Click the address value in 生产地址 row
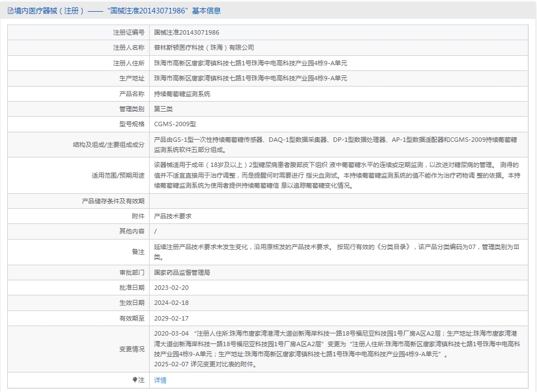Screen dimensions: 537x392 click(251, 78)
